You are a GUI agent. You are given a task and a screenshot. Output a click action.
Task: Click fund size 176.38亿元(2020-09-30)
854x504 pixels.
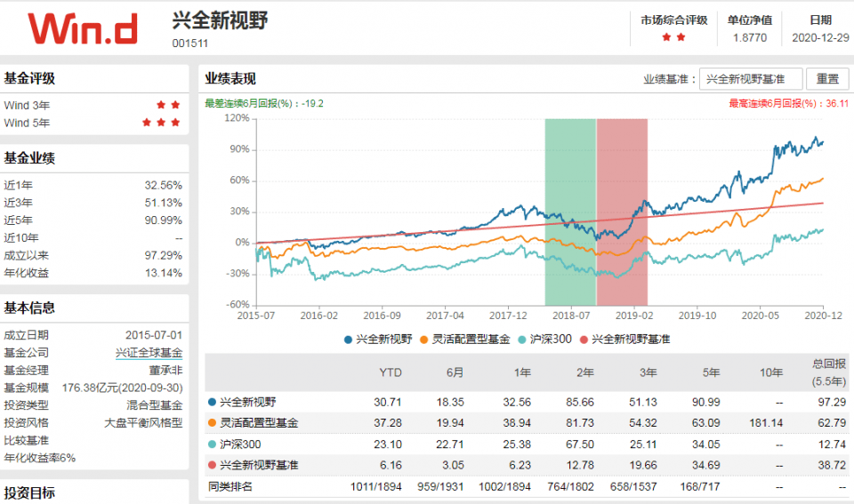[x=123, y=388]
